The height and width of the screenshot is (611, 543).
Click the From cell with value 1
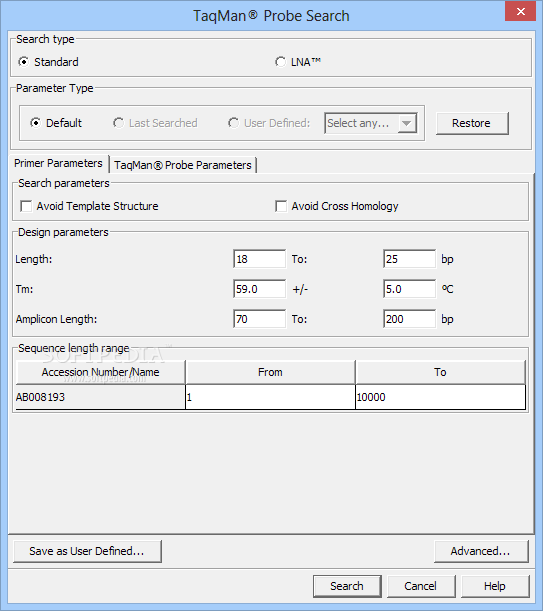pyautogui.click(x=271, y=397)
